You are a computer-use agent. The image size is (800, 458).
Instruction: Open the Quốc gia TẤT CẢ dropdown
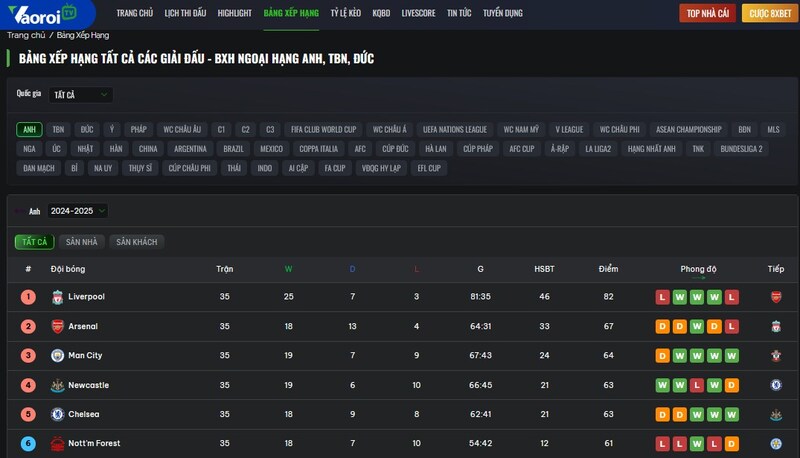tap(81, 95)
